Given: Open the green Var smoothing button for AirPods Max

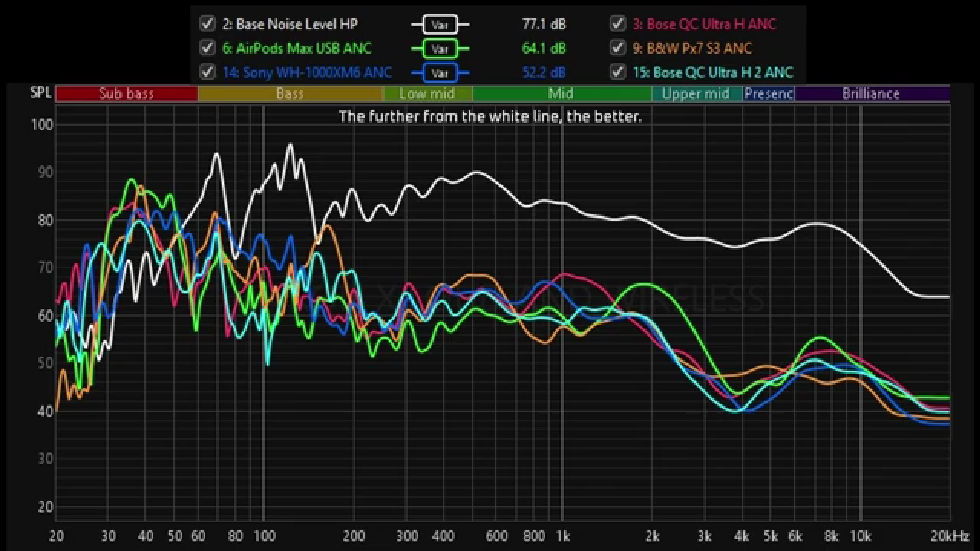Looking at the screenshot, I should pos(440,49).
